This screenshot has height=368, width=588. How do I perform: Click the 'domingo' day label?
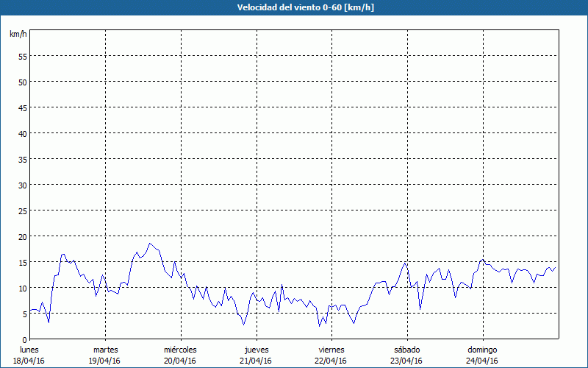coord(482,350)
